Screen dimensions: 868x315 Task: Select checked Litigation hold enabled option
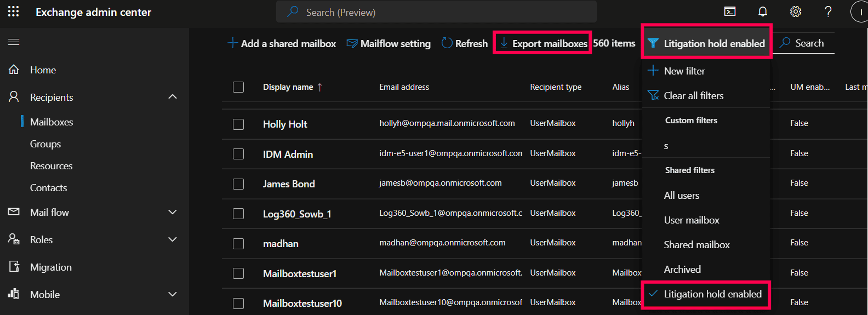[706, 294]
